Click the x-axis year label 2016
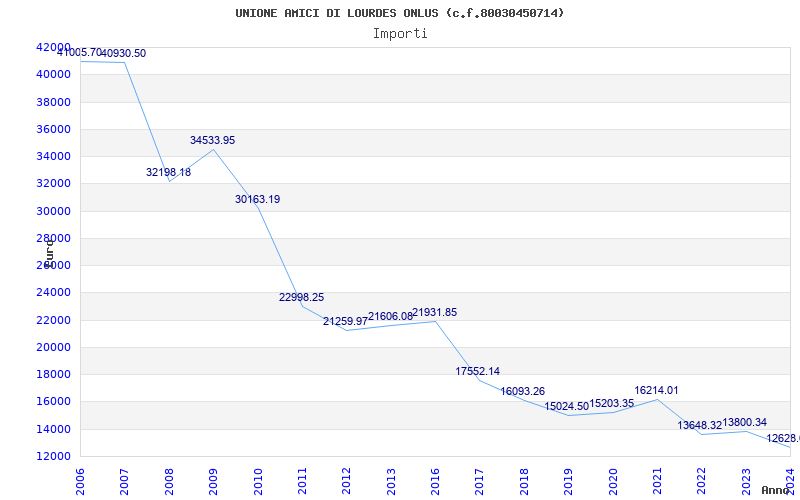This screenshot has width=800, height=500. tap(435, 482)
